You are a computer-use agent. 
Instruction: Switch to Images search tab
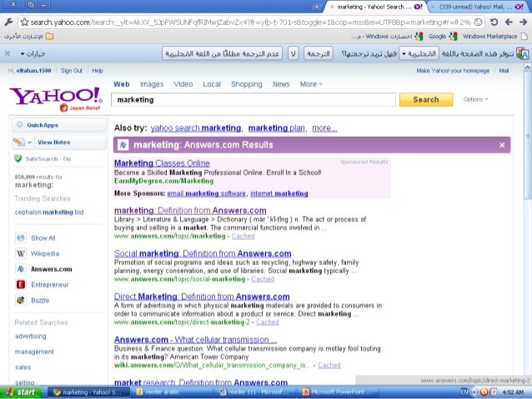pos(152,84)
